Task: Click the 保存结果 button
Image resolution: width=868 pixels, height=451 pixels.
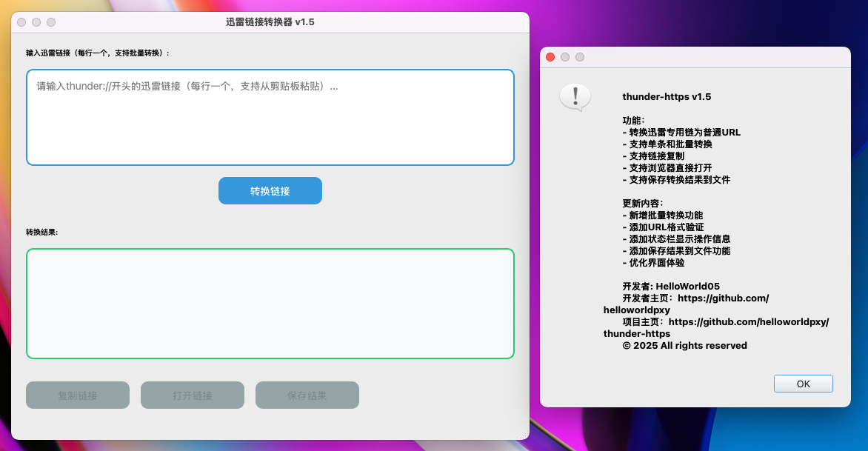Action: [307, 395]
